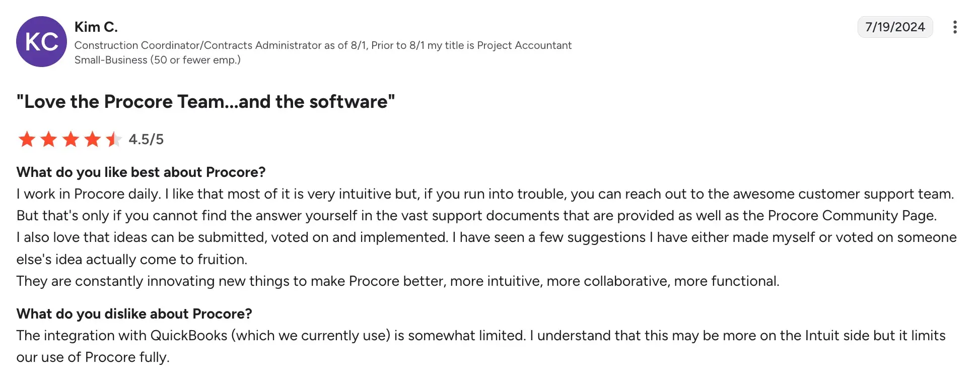
Task: Click the half-filled fifth rating star
Action: (x=114, y=139)
